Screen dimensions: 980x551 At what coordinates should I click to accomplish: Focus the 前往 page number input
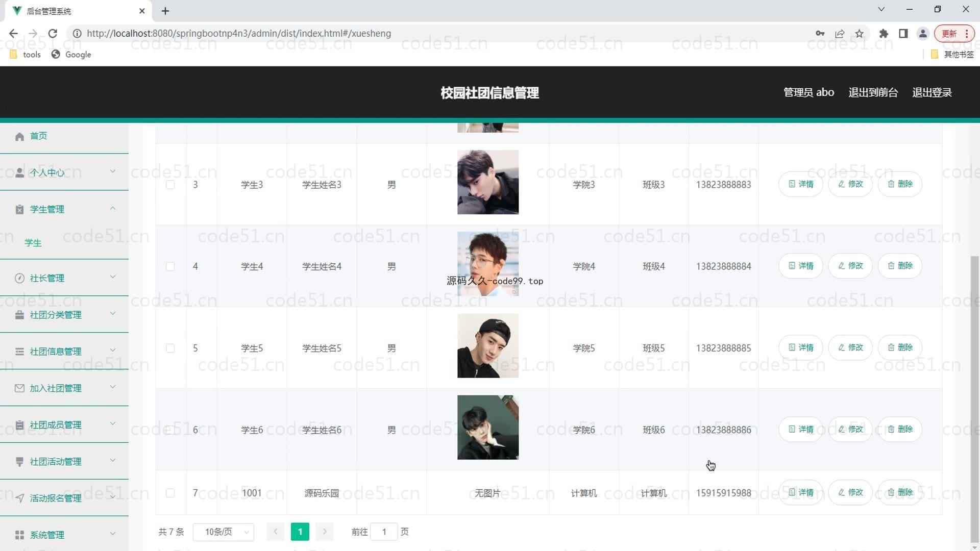pyautogui.click(x=384, y=532)
